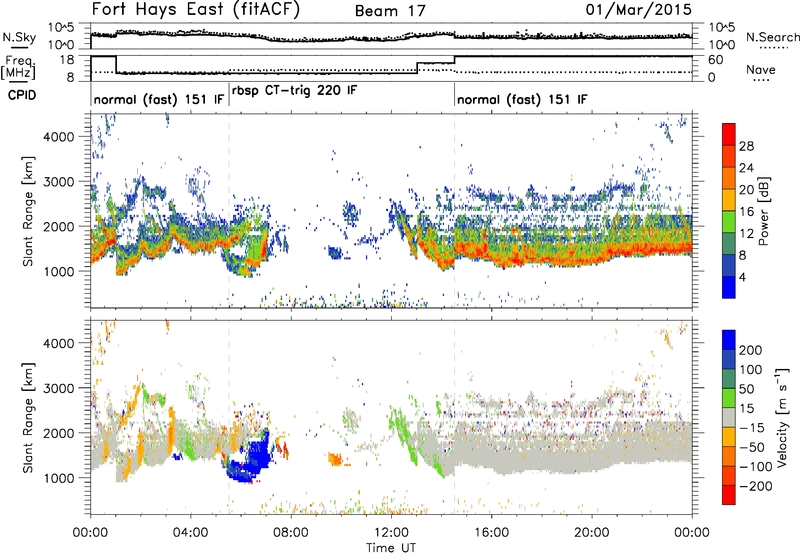Click the orange velocity patch near 09:45 UT
Screen dimensions: 800x554
335,459
